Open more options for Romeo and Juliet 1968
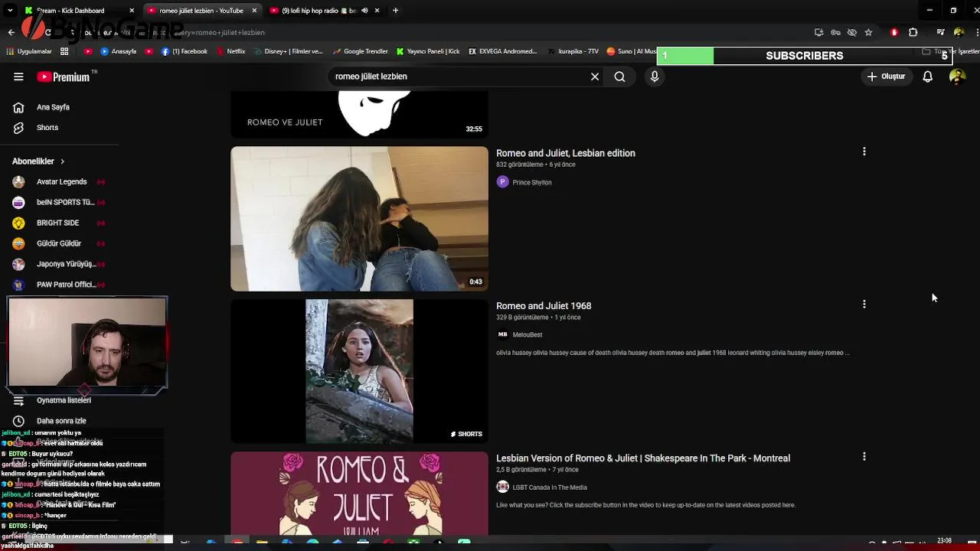Image resolution: width=980 pixels, height=551 pixels. tap(864, 304)
